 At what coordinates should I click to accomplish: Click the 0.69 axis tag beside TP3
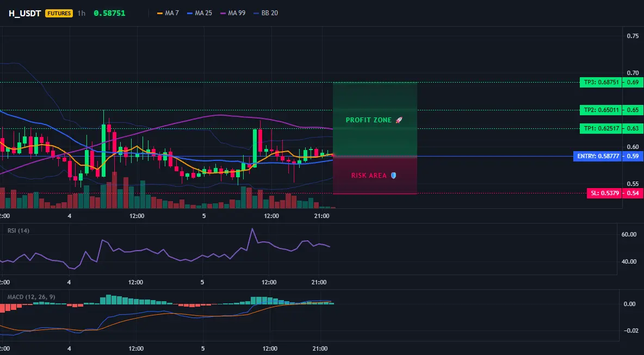click(633, 83)
